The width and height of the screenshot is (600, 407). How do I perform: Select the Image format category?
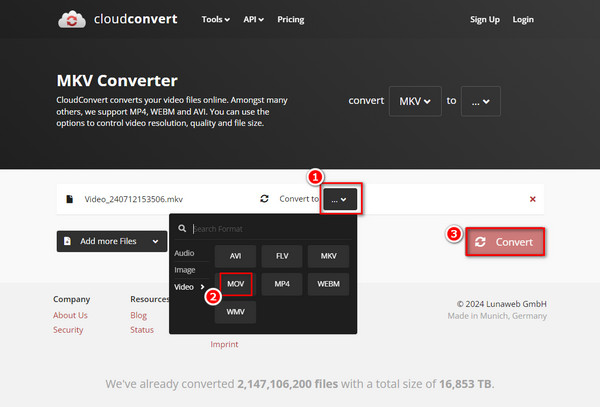pyautogui.click(x=185, y=270)
